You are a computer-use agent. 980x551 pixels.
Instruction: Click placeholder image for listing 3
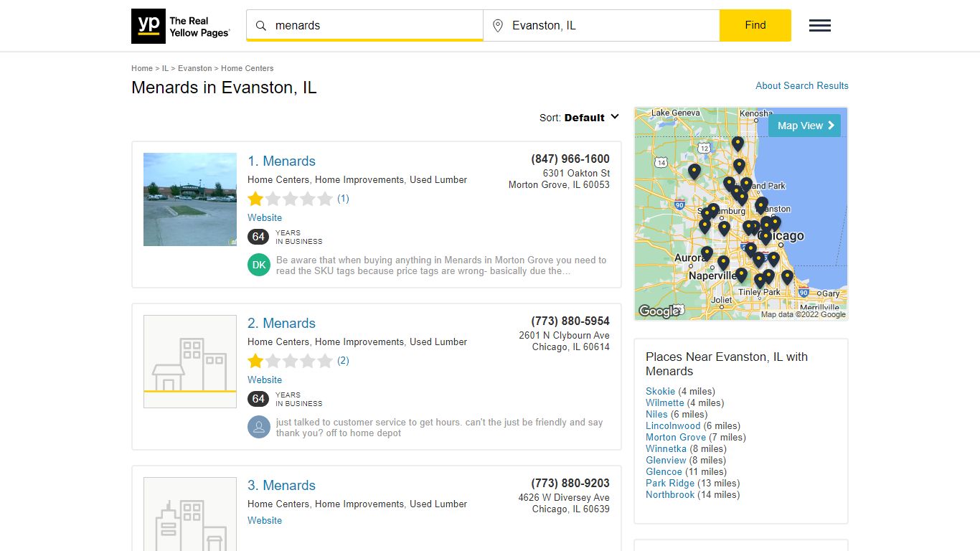point(190,514)
